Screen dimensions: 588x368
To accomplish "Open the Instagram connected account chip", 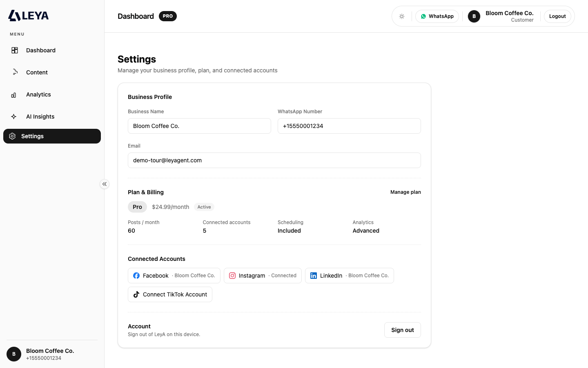I will point(263,276).
